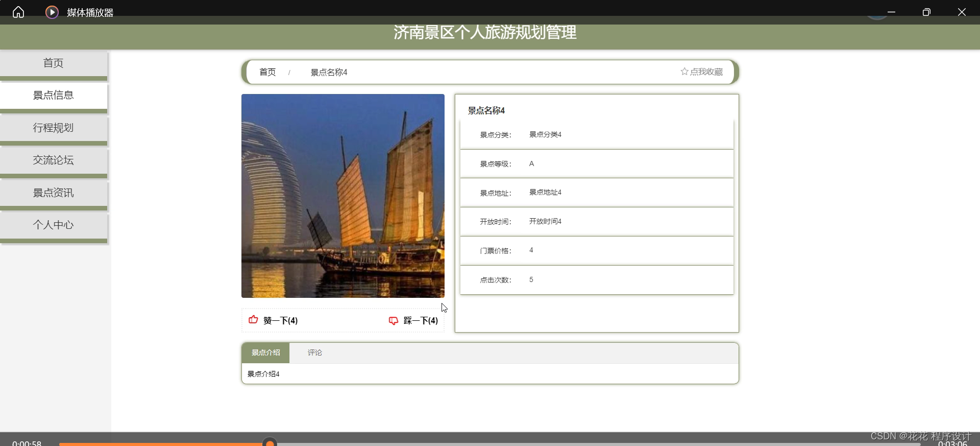This screenshot has width=980, height=446.
Task: Click the 济南景区个人旅游规划管理 header title
Action: pyautogui.click(x=485, y=32)
